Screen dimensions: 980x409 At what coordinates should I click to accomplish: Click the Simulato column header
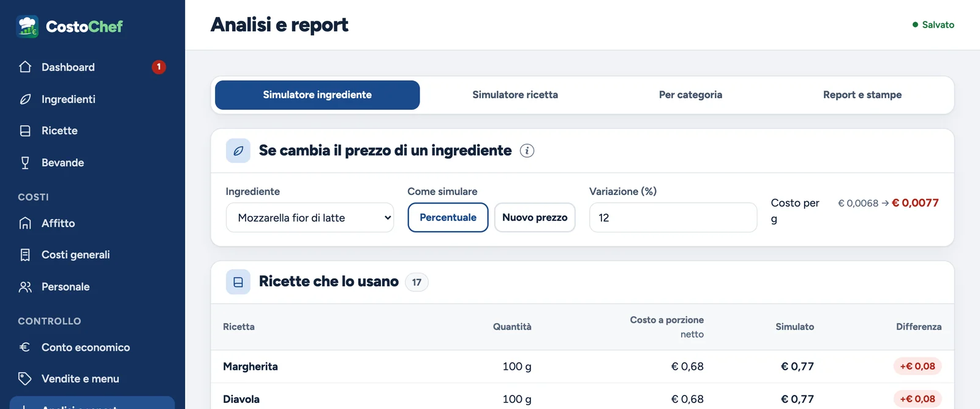(x=794, y=327)
